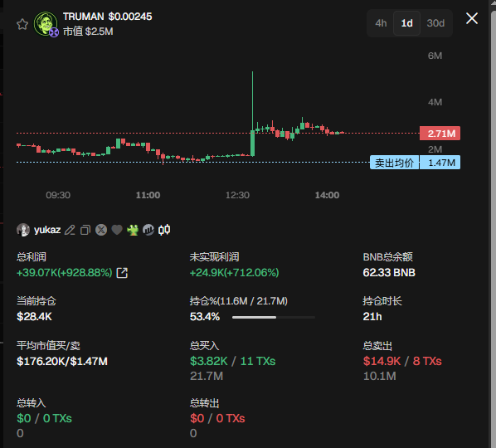Screen dimensions: 496x448
Task: Open yukaz profile avatar
Action: [22, 230]
